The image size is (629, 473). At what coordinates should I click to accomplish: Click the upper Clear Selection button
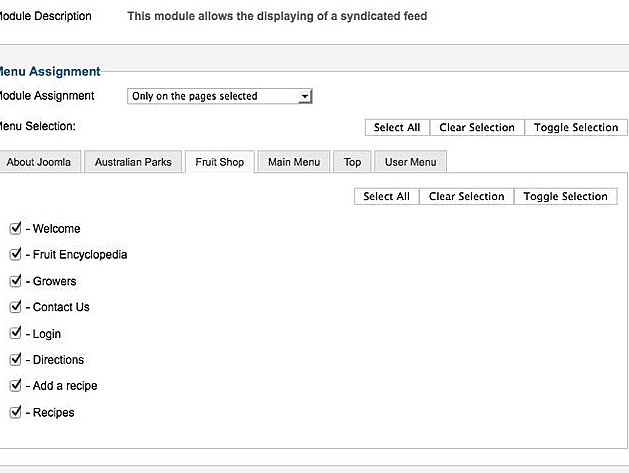click(x=476, y=127)
